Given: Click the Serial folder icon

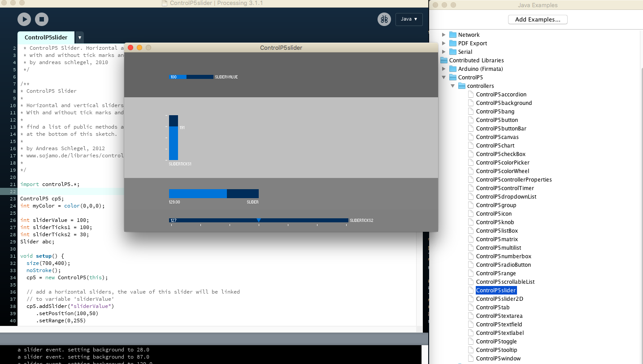Looking at the screenshot, I should click(453, 52).
